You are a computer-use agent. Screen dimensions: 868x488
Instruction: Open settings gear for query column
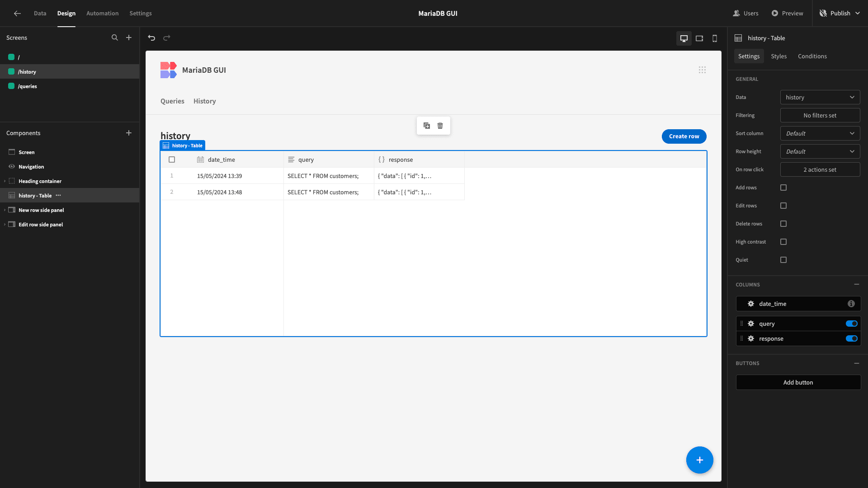click(x=751, y=324)
